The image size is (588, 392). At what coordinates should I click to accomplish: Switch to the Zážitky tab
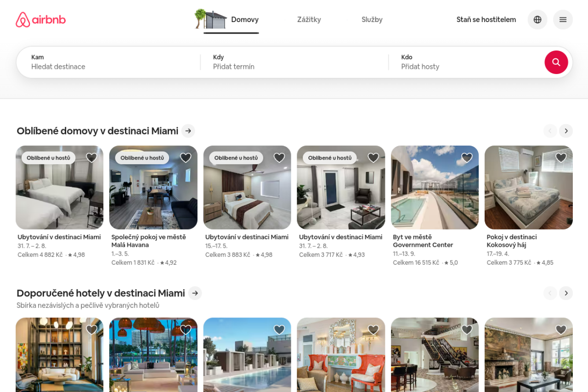309,20
